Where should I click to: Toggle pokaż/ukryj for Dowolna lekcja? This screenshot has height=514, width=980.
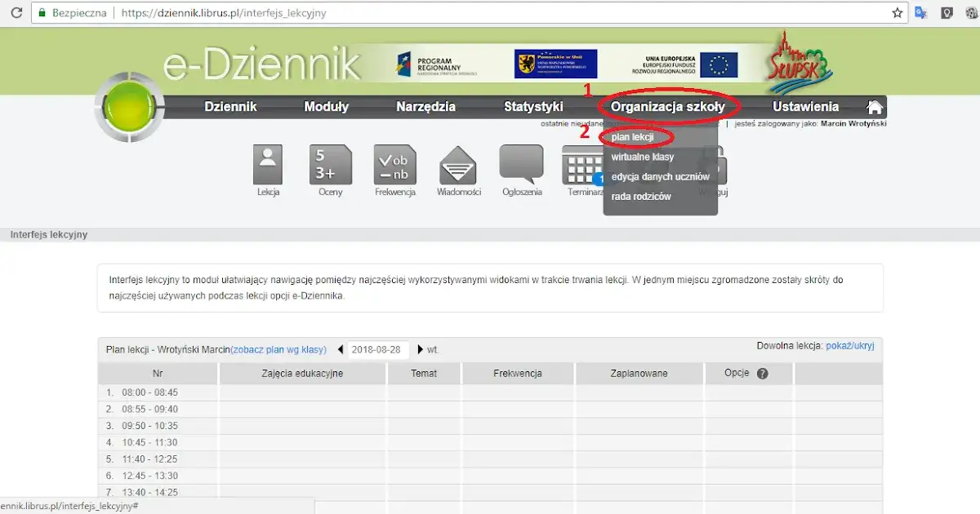pos(852,346)
